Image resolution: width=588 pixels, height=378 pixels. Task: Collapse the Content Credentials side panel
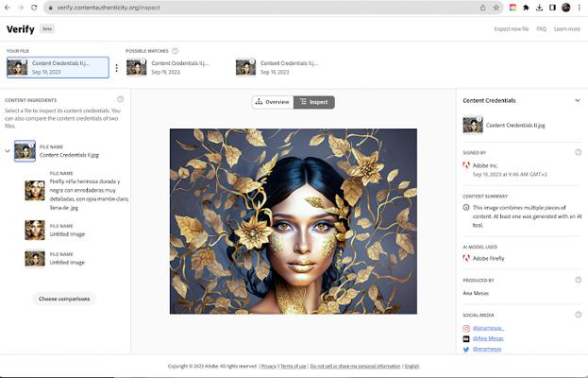pos(577,99)
